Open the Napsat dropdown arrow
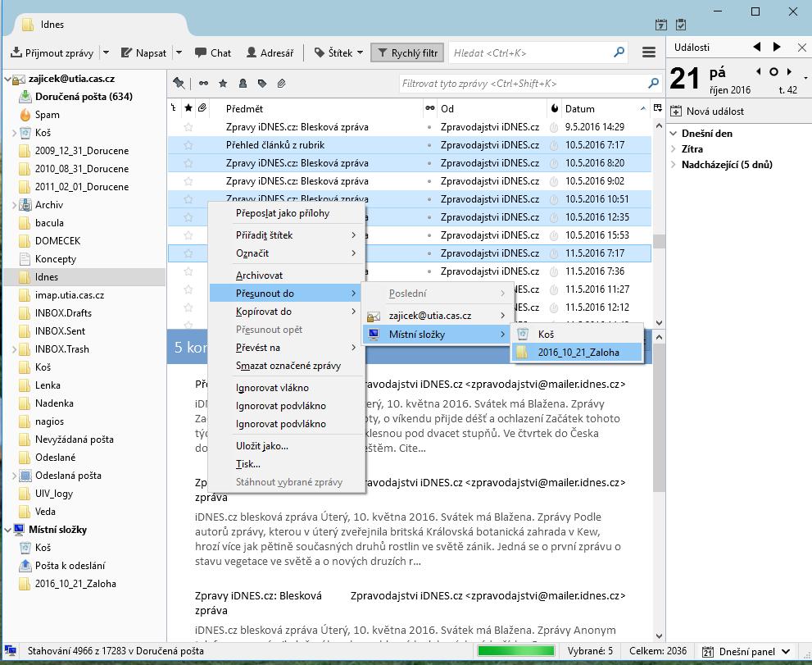 [179, 52]
